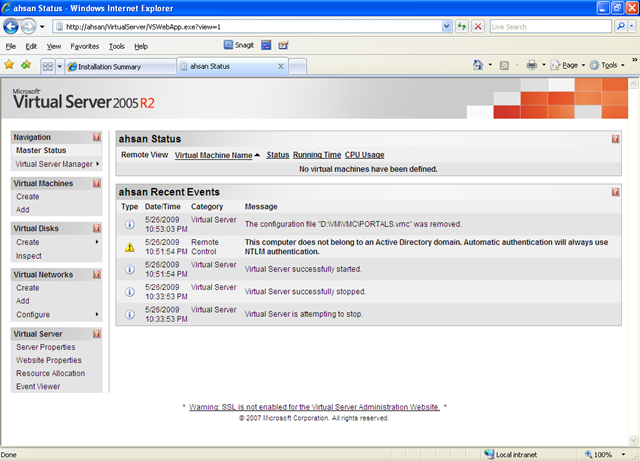Click Add under Virtual Networks
Viewport: 640px width, 461px height.
(22, 301)
